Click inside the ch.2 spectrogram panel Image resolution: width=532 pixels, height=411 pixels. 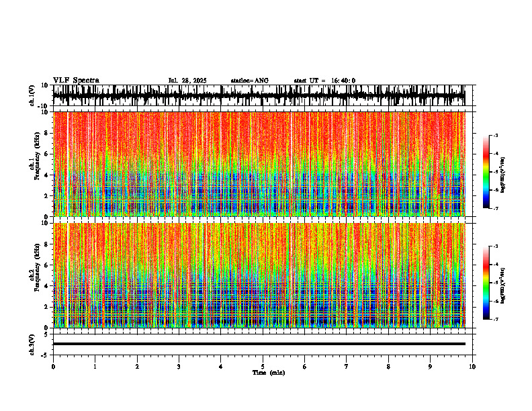click(x=259, y=275)
